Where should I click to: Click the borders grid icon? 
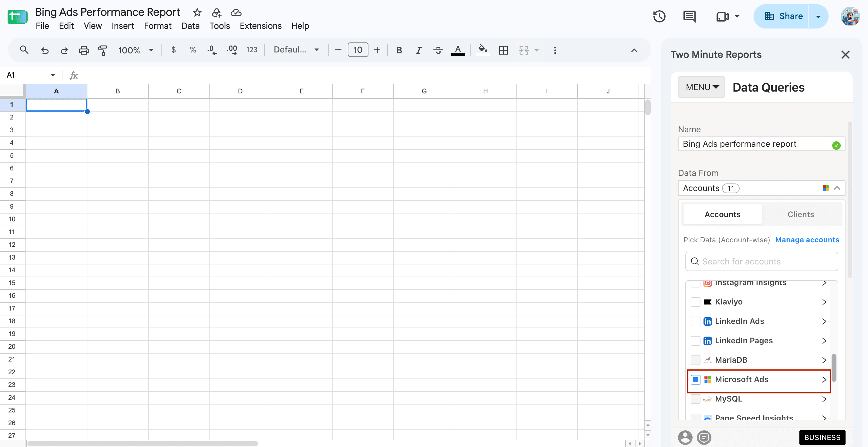(x=504, y=50)
